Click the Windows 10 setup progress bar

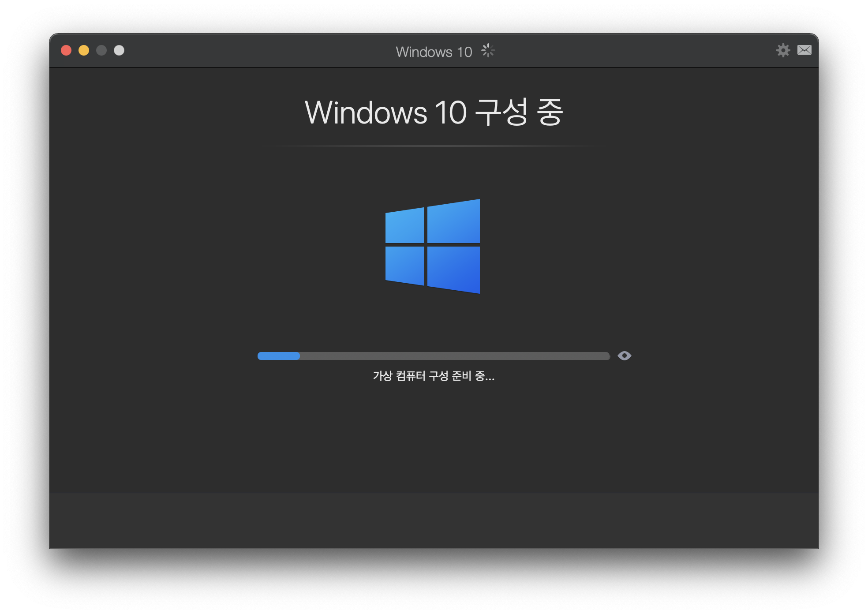click(434, 356)
